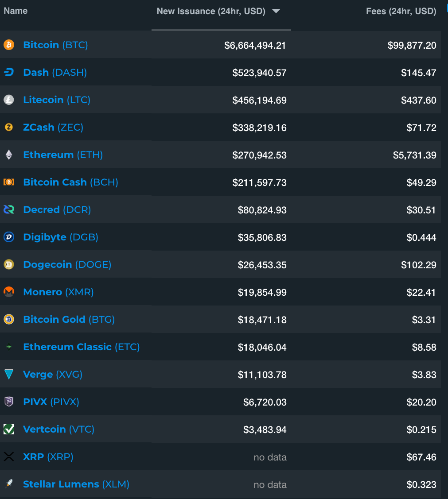Viewport: 448px width, 499px height.
Task: Click the Bitcoin orange logo icon
Action: coord(9,45)
